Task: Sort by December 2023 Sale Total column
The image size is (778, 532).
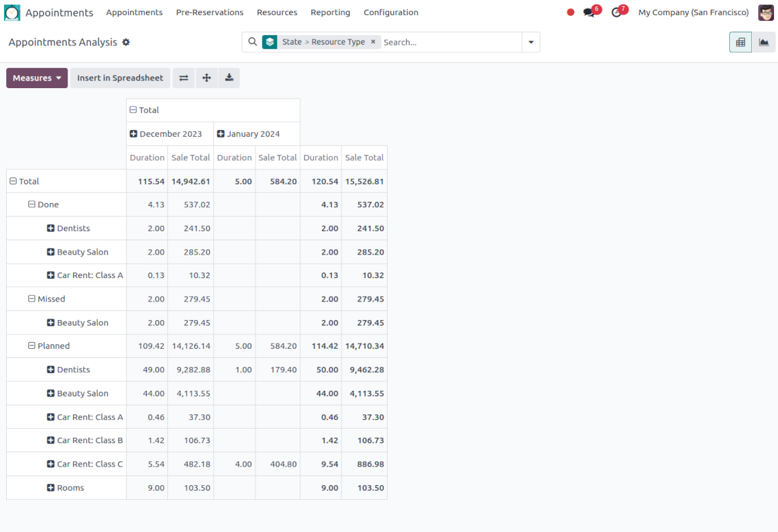Action: click(x=191, y=158)
